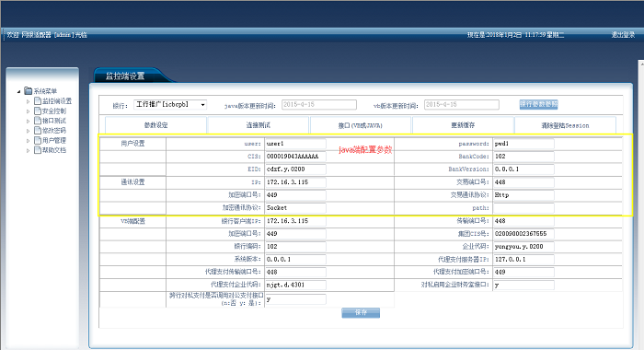Expand the 修改密码 tree node arrow
Image resolution: width=644 pixels, height=350 pixels.
tap(28, 131)
